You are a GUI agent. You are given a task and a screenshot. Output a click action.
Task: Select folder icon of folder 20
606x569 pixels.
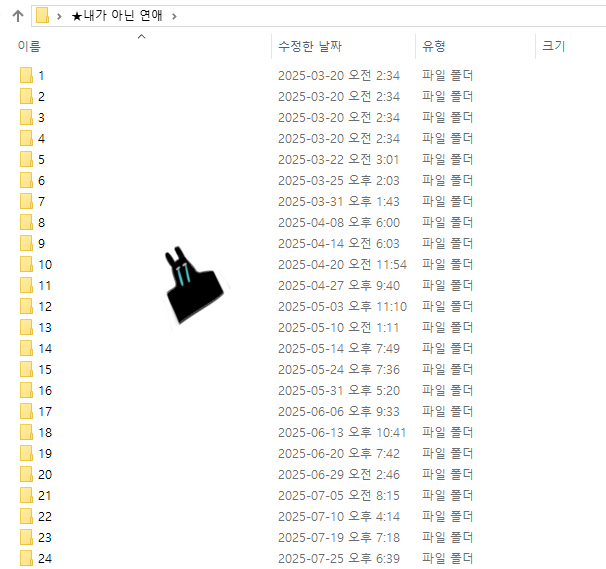[26, 474]
